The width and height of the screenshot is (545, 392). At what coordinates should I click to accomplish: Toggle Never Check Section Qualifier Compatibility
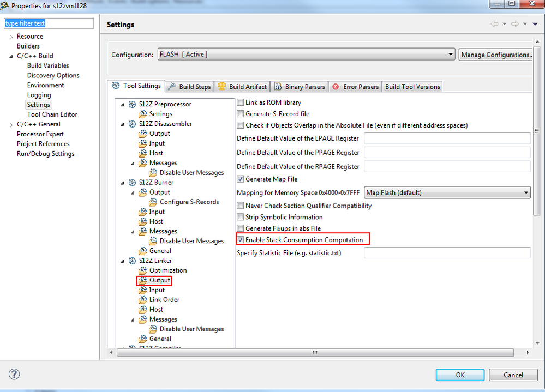pyautogui.click(x=240, y=206)
